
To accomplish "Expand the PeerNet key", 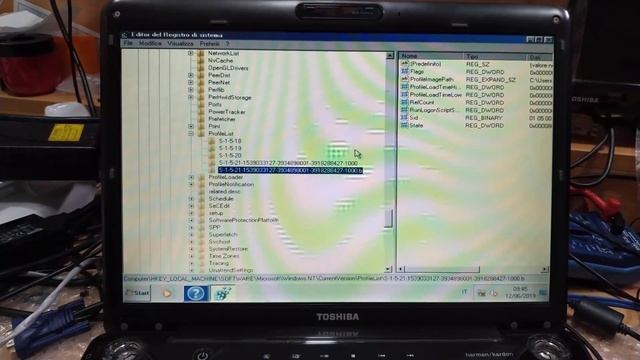I will pos(191,82).
